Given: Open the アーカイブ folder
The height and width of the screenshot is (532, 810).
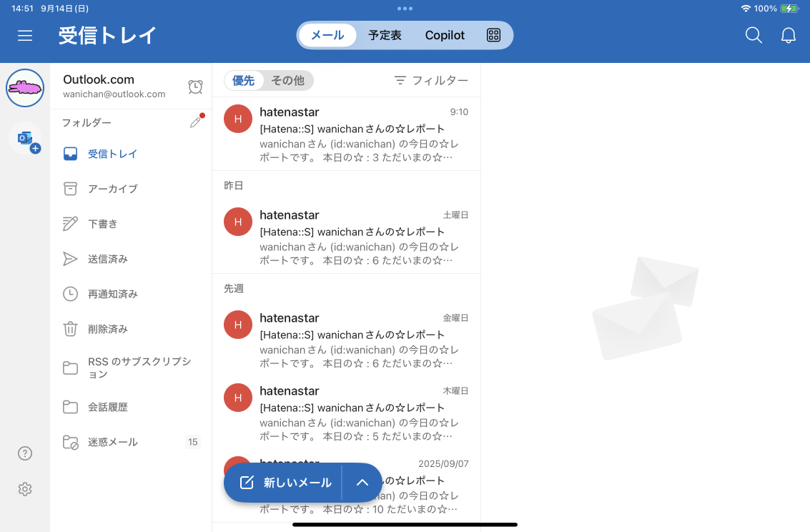Looking at the screenshot, I should pos(131,189).
